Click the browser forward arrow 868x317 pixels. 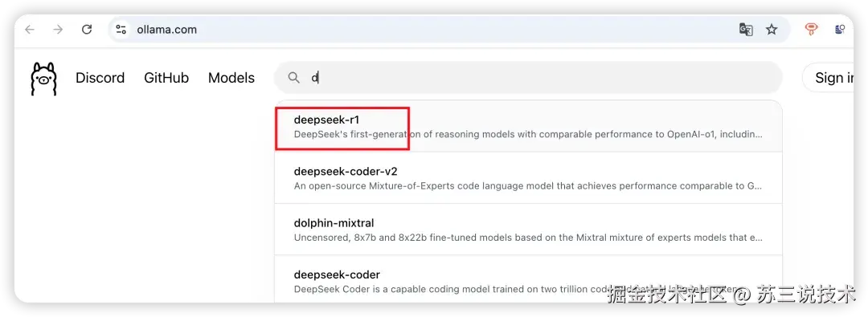click(58, 30)
